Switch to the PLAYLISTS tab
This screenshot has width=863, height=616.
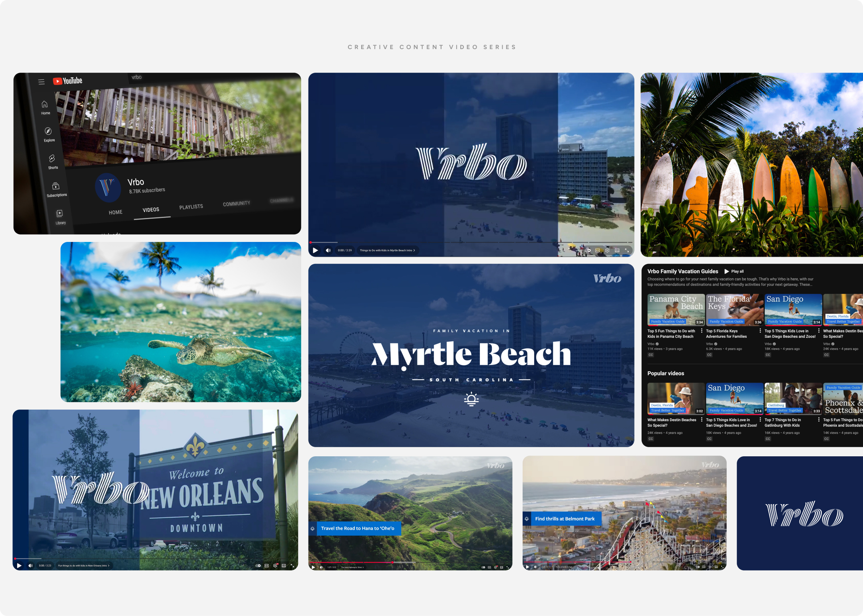[x=191, y=207]
